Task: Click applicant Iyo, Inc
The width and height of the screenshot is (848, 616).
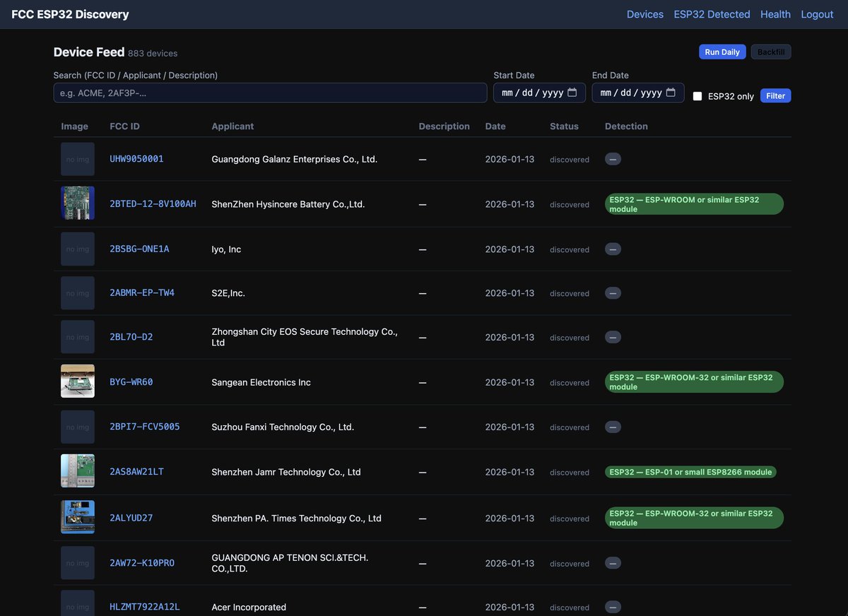Action: coord(226,249)
